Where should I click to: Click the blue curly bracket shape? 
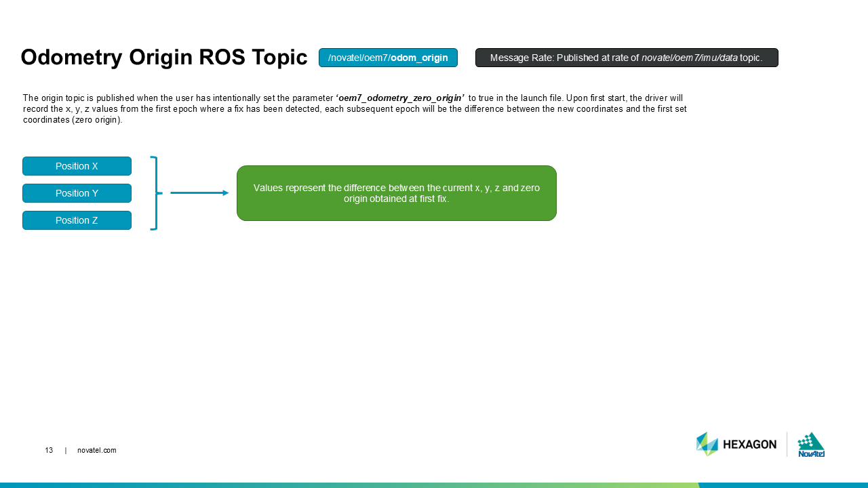tap(155, 193)
